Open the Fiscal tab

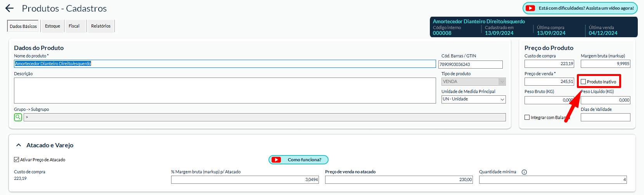click(x=74, y=26)
